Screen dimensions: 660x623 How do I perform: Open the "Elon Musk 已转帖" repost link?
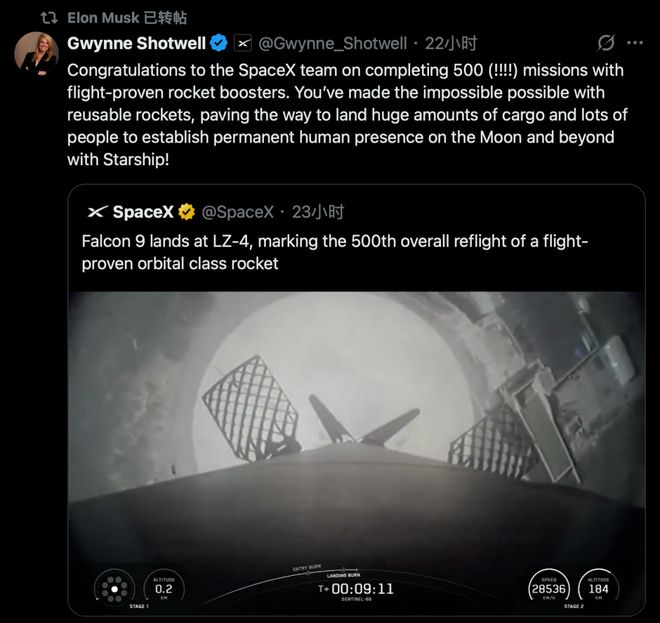pyautogui.click(x=126, y=18)
